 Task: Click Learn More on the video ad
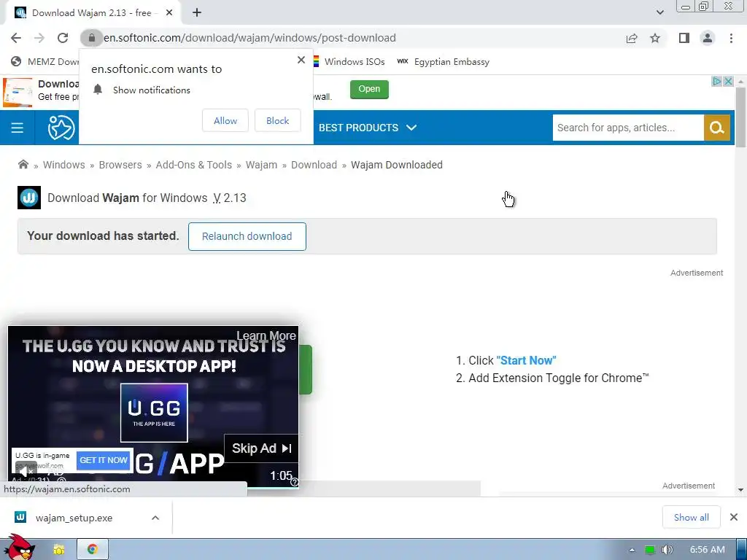(266, 335)
